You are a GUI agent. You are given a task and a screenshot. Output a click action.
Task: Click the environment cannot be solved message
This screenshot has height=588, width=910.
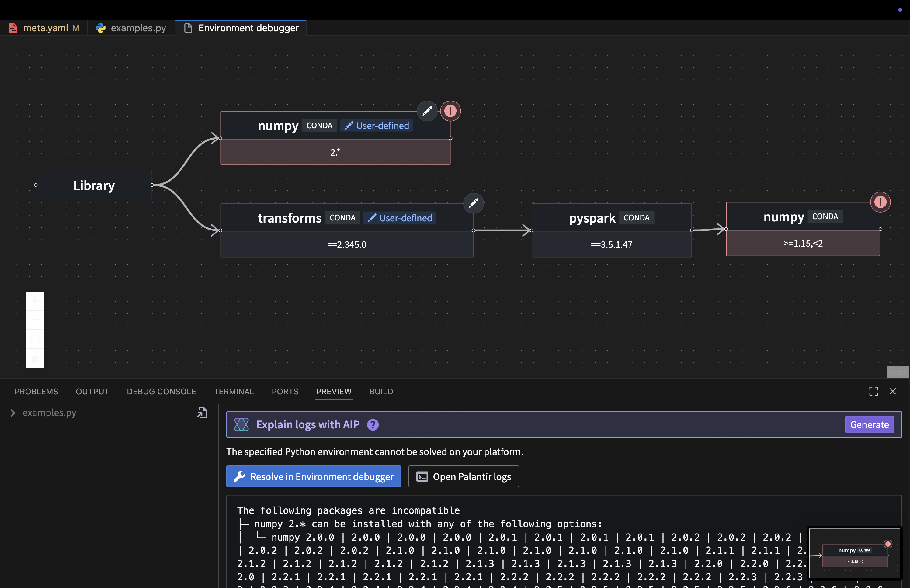pos(375,452)
